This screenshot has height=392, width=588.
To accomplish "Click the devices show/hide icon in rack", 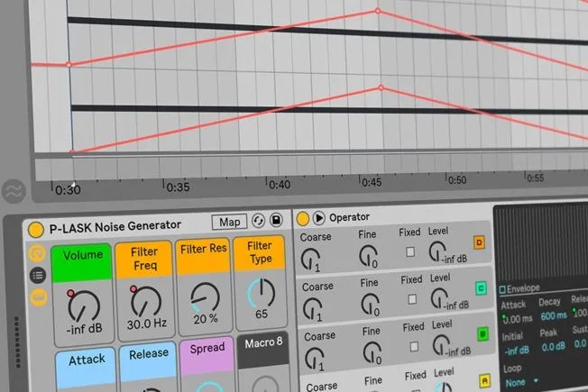I will (38, 297).
